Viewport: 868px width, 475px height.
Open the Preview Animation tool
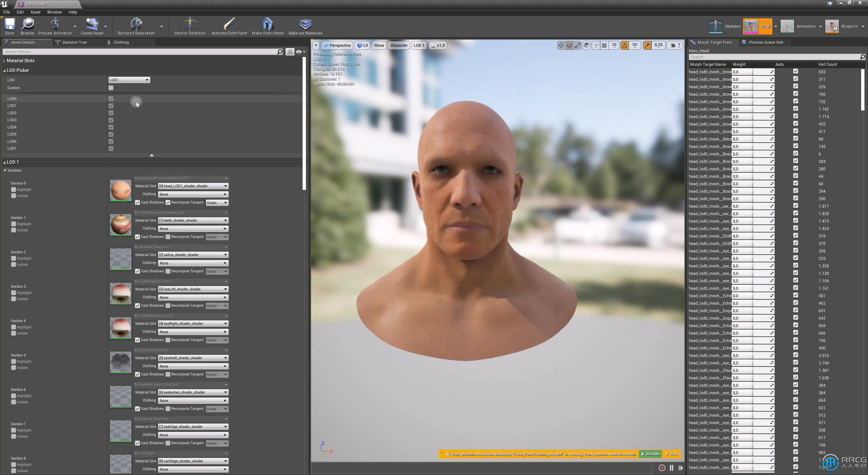tap(55, 26)
